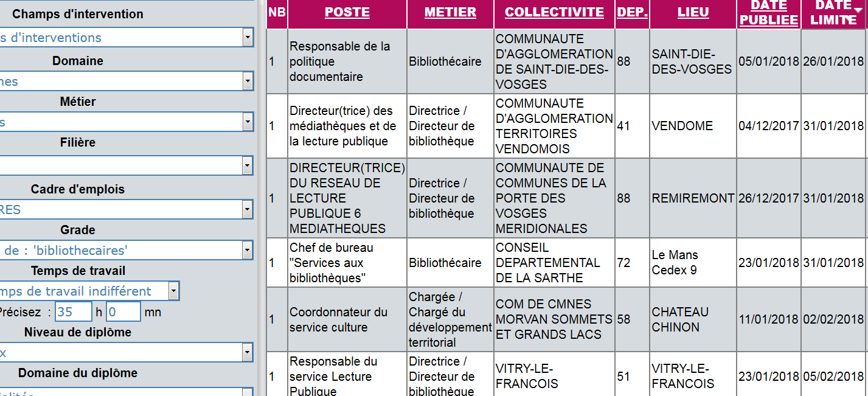Expand the Filière combo box
This screenshot has height=396, width=868.
pos(126,165)
